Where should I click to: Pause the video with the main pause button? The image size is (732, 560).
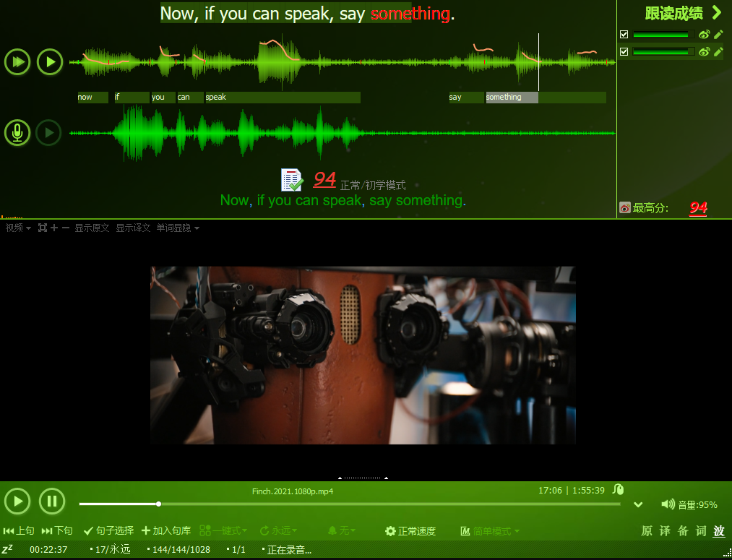pos(52,501)
